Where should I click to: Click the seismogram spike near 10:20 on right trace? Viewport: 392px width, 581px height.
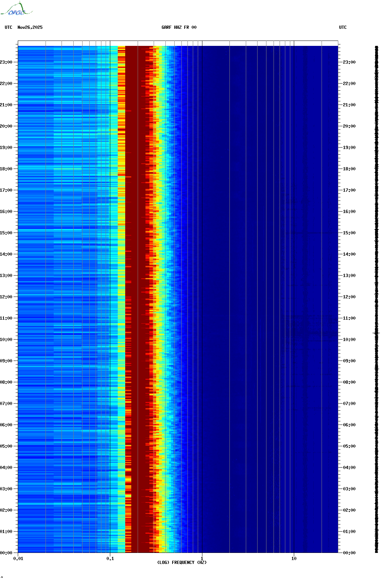(376, 333)
